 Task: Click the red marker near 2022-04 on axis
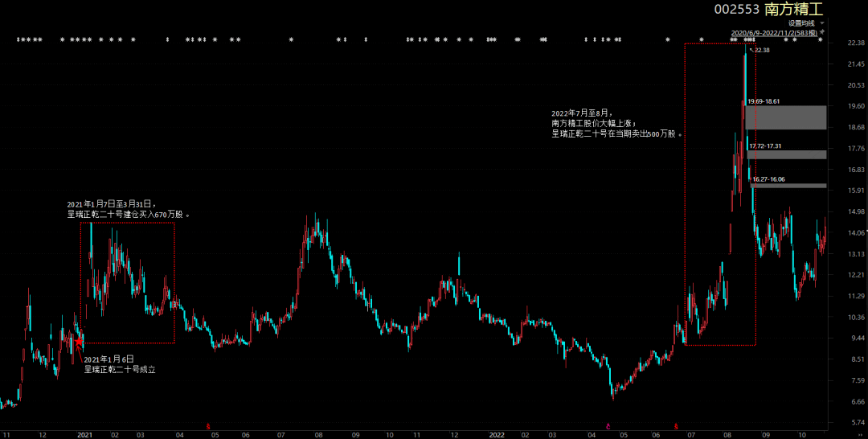(x=608, y=426)
